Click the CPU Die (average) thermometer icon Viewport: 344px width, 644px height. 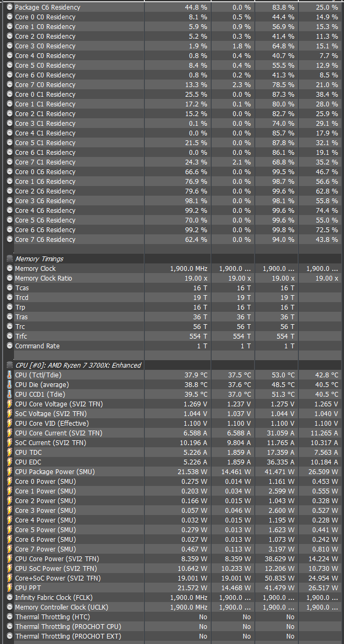pyautogui.click(x=10, y=384)
